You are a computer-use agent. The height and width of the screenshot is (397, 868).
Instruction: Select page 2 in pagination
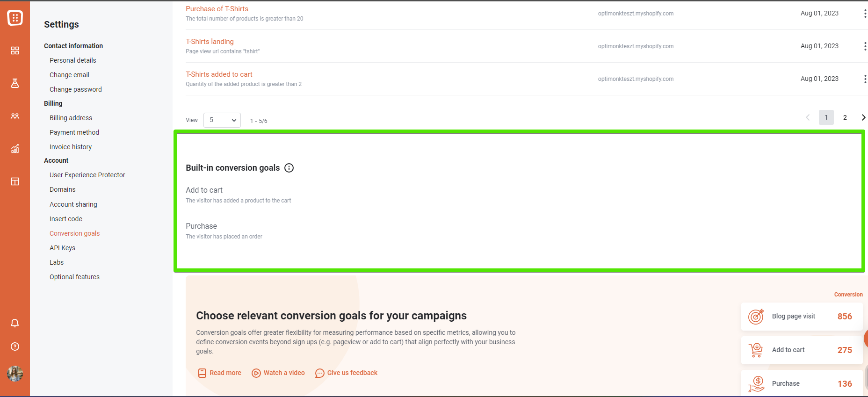click(x=845, y=117)
